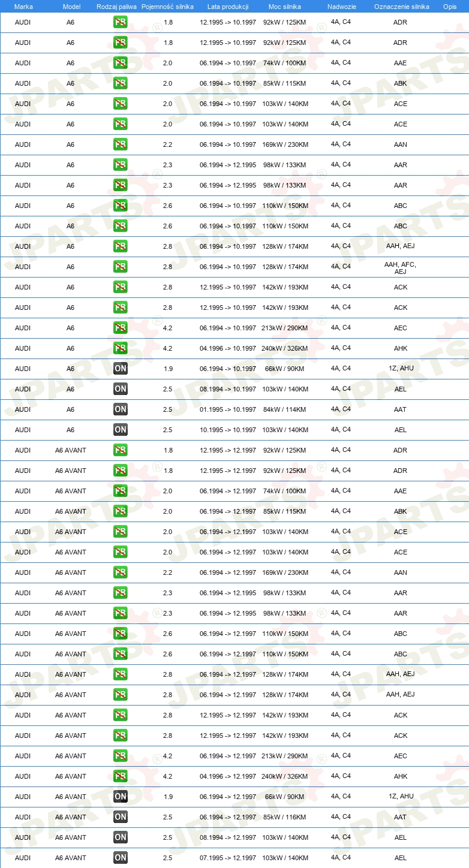Click the 'Lata produkcji' column header
This screenshot has height=868, width=469.
228,7
